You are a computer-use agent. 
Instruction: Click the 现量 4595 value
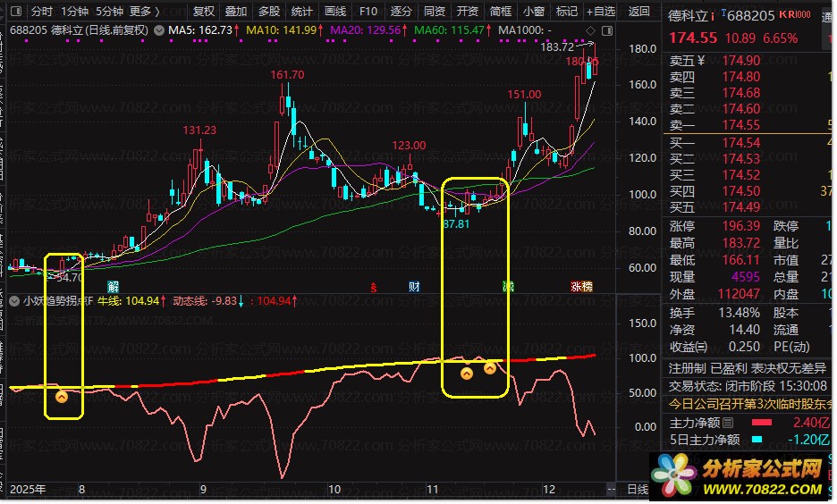tap(745, 277)
